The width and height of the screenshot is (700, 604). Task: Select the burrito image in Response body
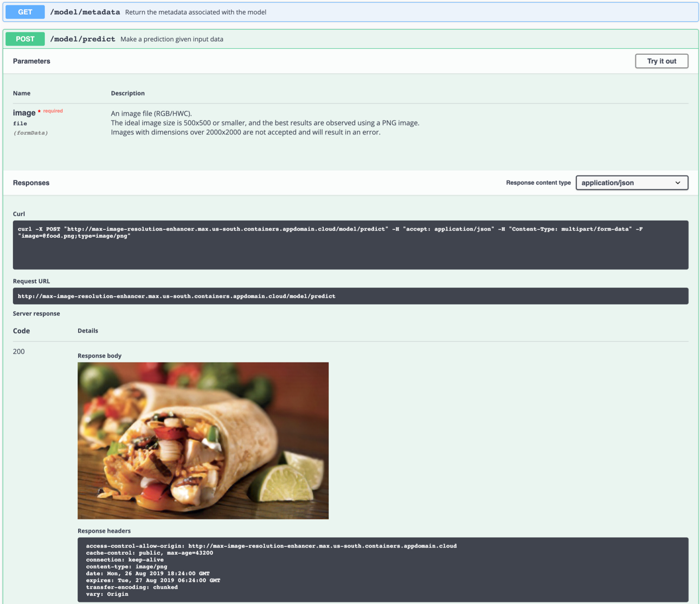tap(203, 440)
